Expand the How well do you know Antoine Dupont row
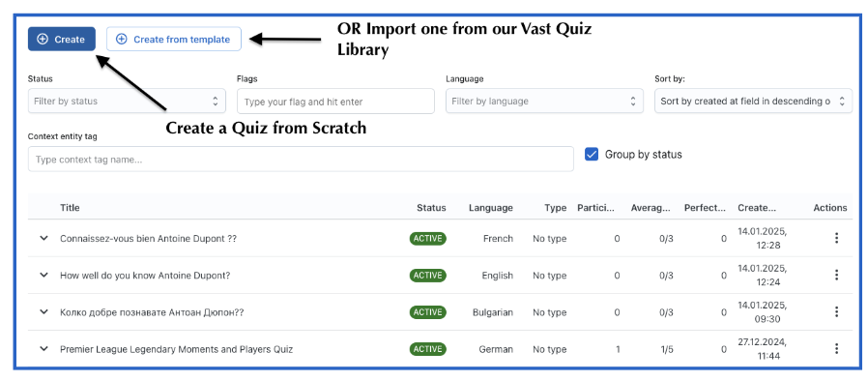Screen dimensions: 868x381 tap(44, 276)
